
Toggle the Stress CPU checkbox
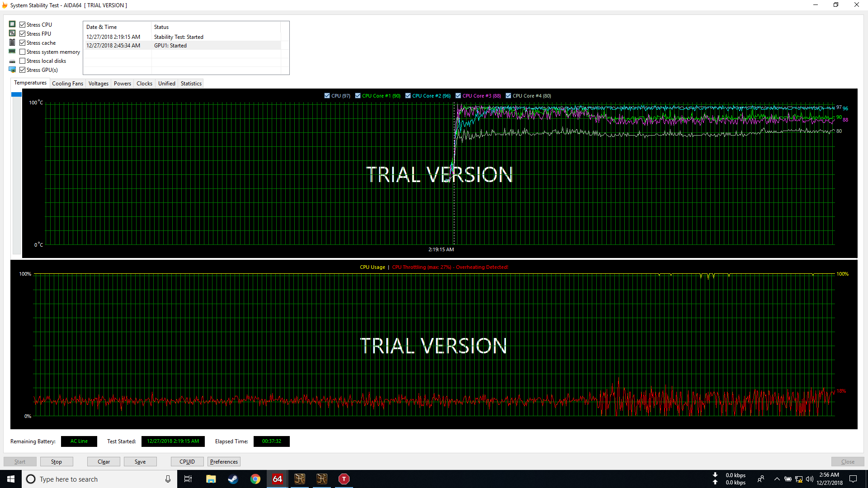(x=22, y=25)
